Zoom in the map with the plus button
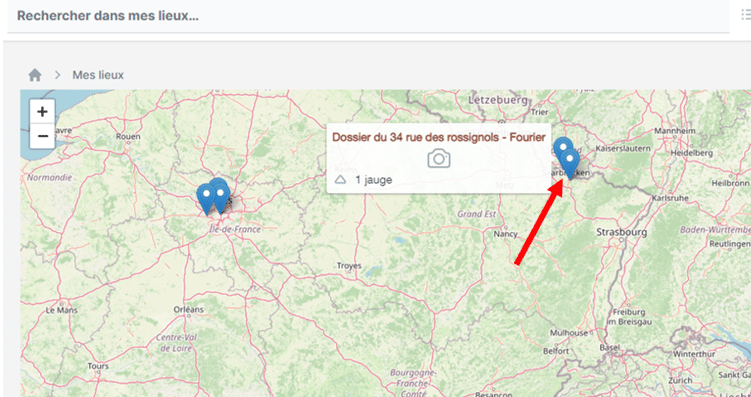Screen dimensions: 751x397 click(x=43, y=112)
